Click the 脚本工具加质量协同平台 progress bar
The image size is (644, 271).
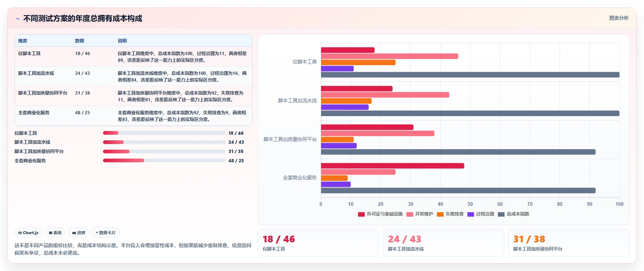164,152
